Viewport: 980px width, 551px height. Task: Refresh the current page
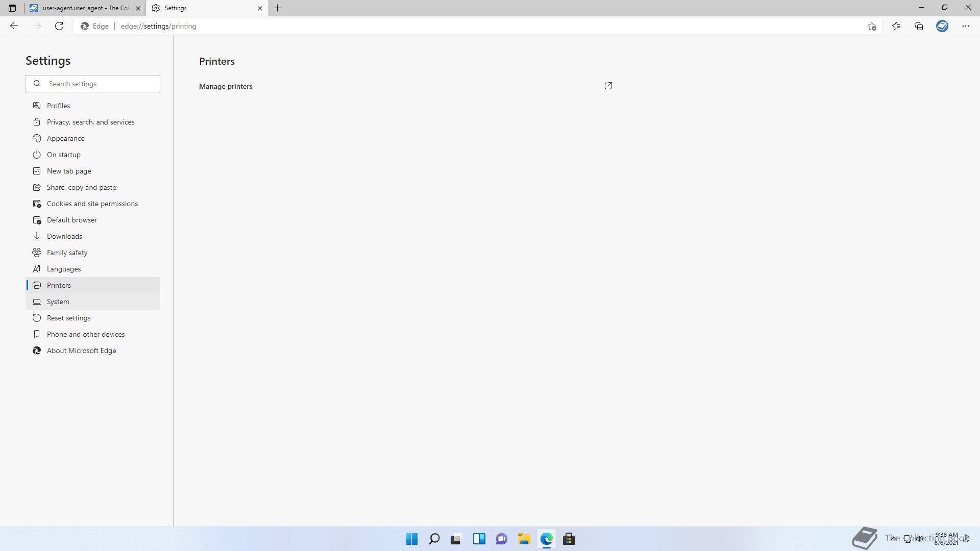pyautogui.click(x=59, y=26)
